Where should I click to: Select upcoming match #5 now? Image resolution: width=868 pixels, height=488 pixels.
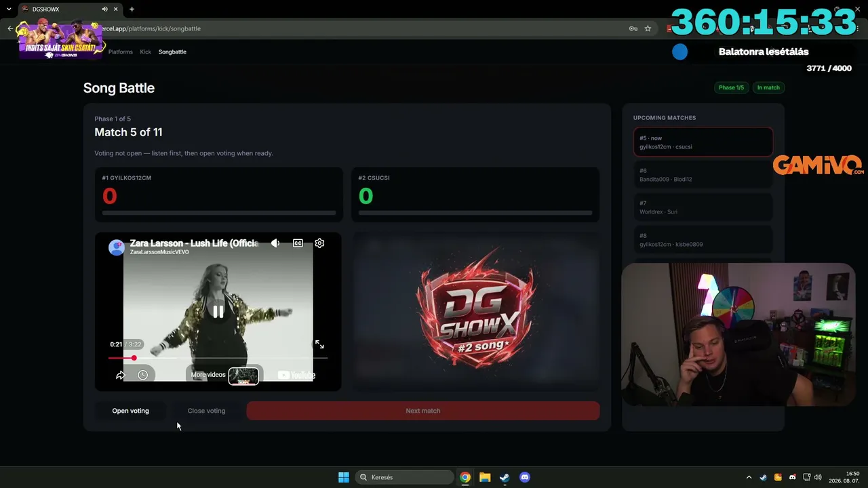point(703,142)
